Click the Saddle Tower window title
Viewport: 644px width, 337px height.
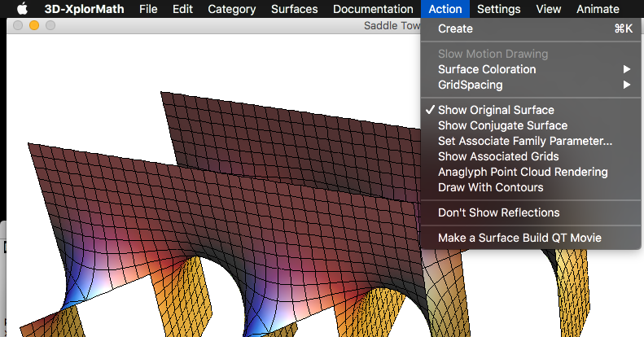(392, 25)
